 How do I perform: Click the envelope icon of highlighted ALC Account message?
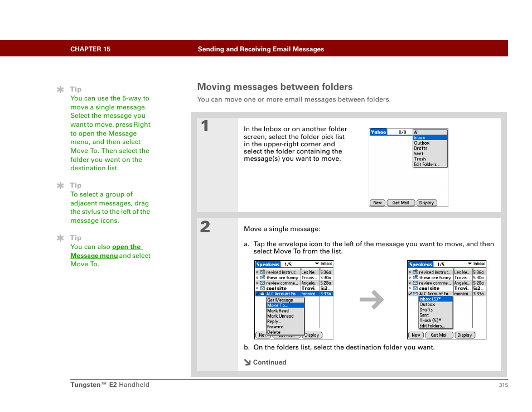click(x=263, y=294)
